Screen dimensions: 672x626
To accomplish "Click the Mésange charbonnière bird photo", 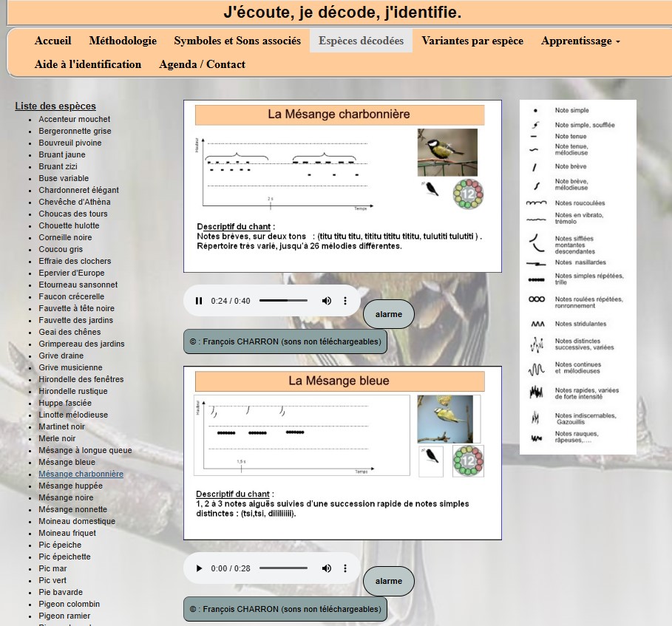I will [447, 152].
